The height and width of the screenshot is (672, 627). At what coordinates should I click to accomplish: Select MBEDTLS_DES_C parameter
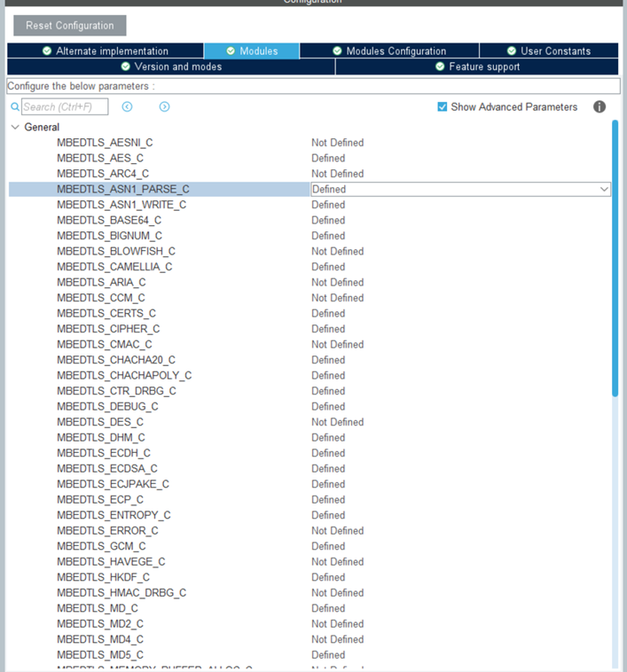pos(100,422)
